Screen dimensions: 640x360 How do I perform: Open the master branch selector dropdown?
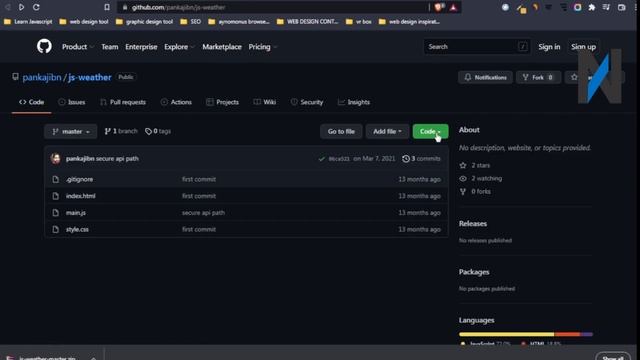pyautogui.click(x=71, y=131)
